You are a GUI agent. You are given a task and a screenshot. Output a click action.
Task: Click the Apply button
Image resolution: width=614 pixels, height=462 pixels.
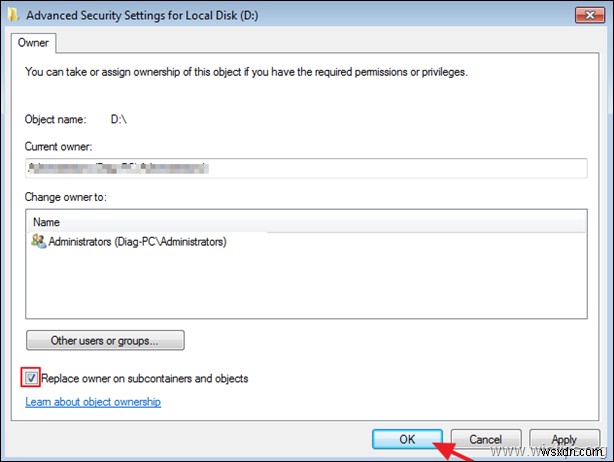point(564,439)
